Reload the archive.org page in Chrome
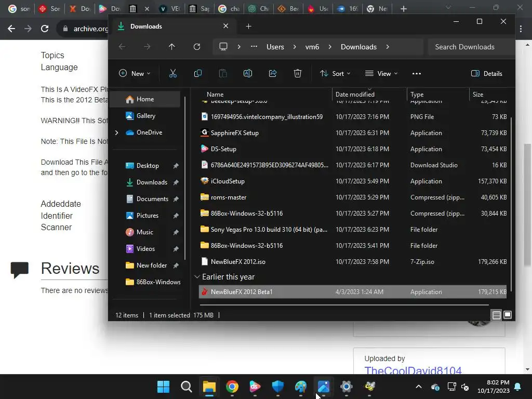Image resolution: width=532 pixels, height=399 pixels. (x=45, y=29)
